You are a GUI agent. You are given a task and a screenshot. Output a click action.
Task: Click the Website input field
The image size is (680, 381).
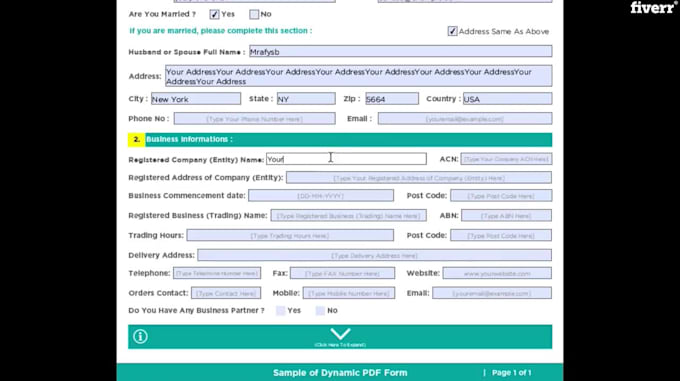click(497, 273)
